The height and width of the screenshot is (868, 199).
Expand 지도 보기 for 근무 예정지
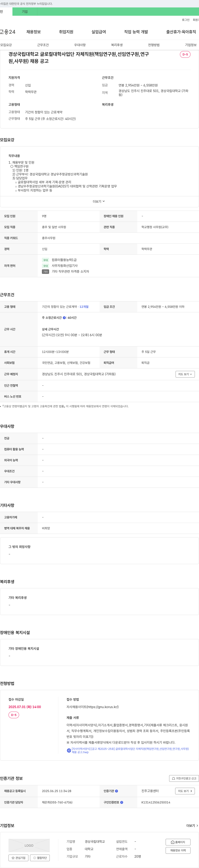[185, 374]
